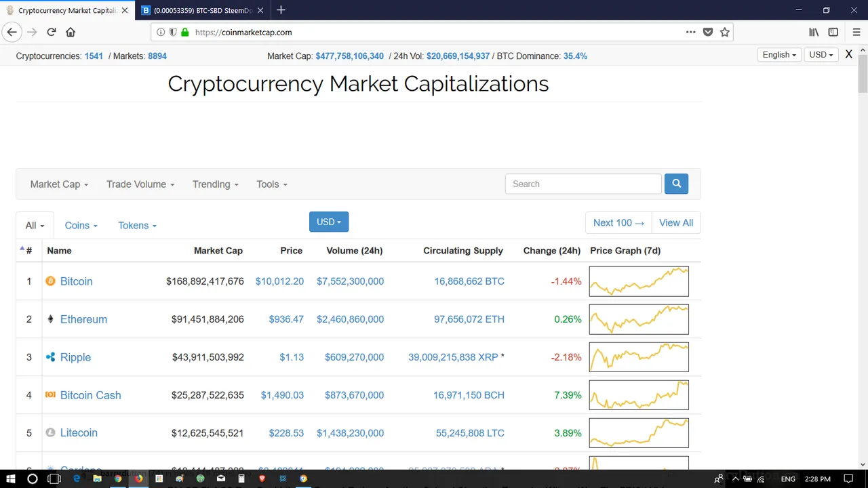Open the top-right USD dropdown
868x488 pixels.
(x=821, y=55)
